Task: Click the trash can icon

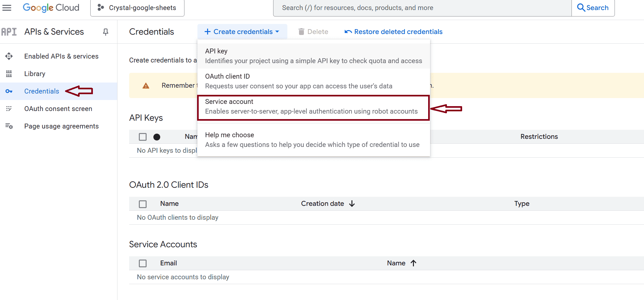Action: [301, 32]
